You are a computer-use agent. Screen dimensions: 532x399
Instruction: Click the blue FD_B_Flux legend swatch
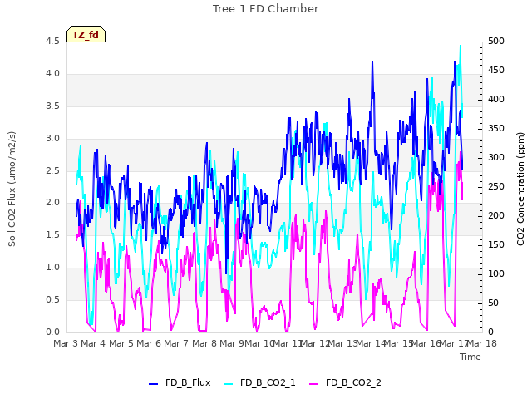point(153,384)
